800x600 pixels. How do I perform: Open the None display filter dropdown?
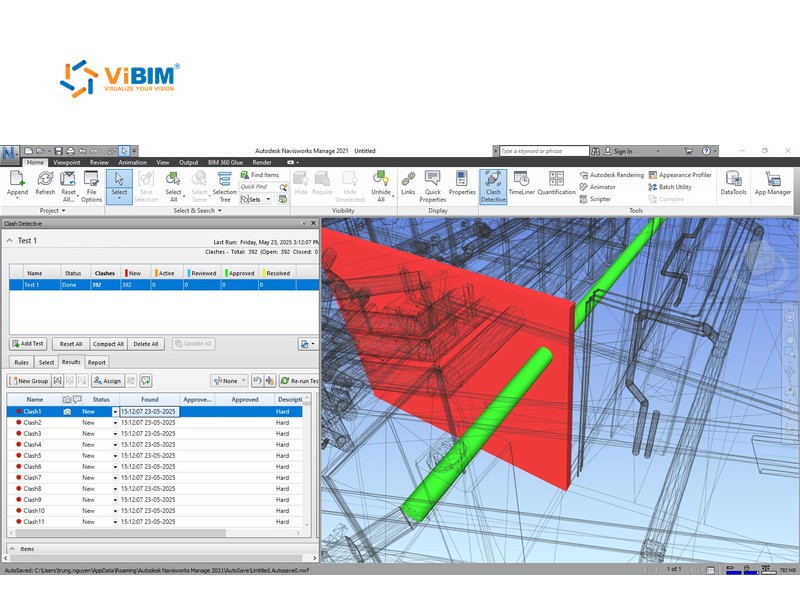[229, 381]
